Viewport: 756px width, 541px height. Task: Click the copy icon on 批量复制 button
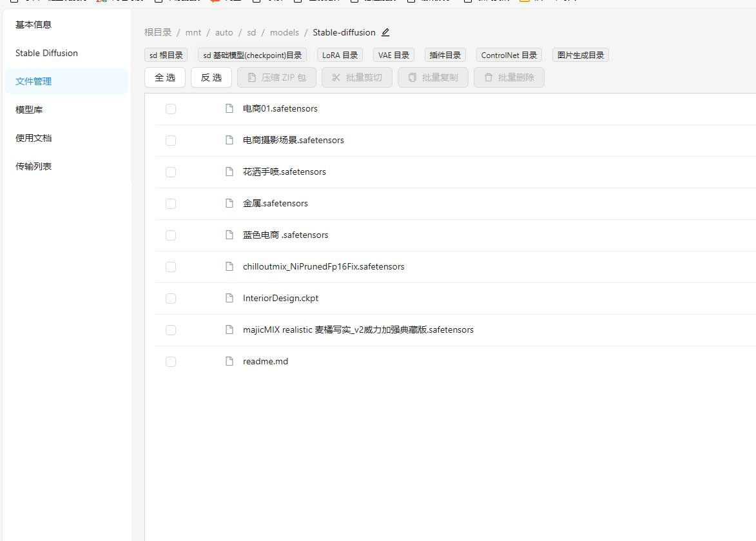pyautogui.click(x=412, y=77)
